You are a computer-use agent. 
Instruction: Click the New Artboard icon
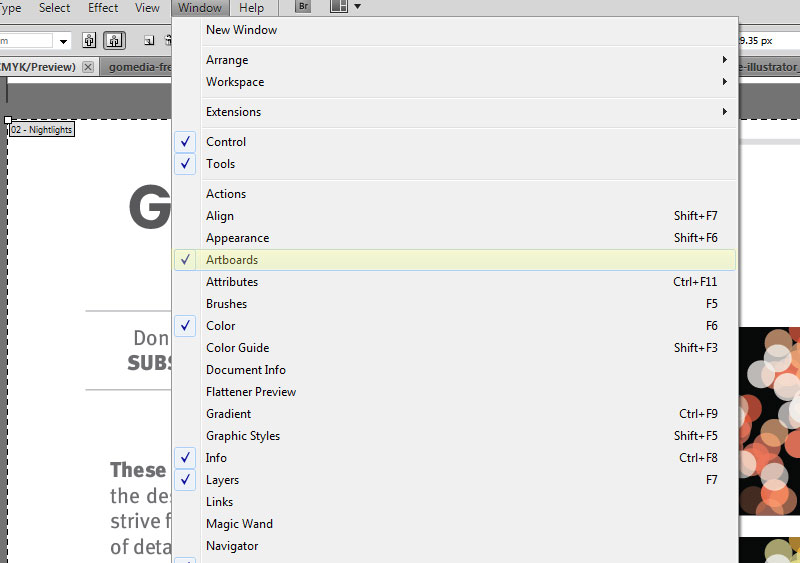(149, 41)
